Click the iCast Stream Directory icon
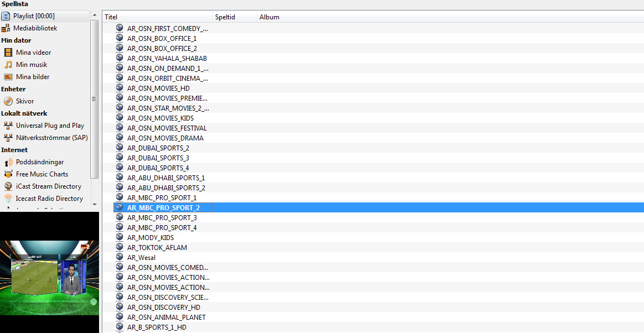Viewport: 644px width, 333px height. coord(8,186)
